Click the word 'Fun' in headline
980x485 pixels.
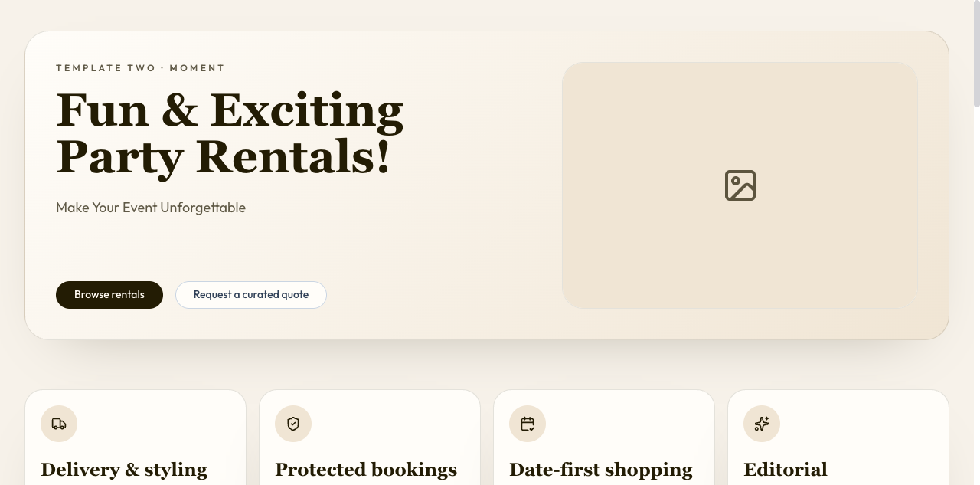click(102, 110)
